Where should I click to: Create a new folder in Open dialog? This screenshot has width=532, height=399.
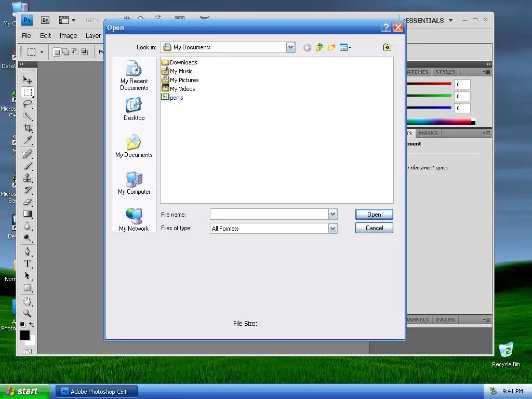(x=331, y=47)
